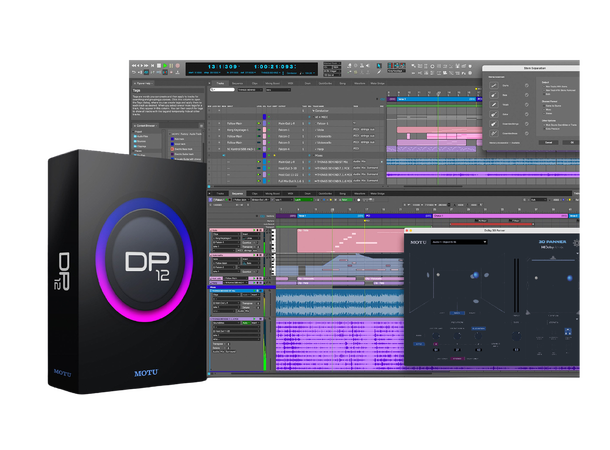Open the dropdown next to the search field

tap(249, 90)
